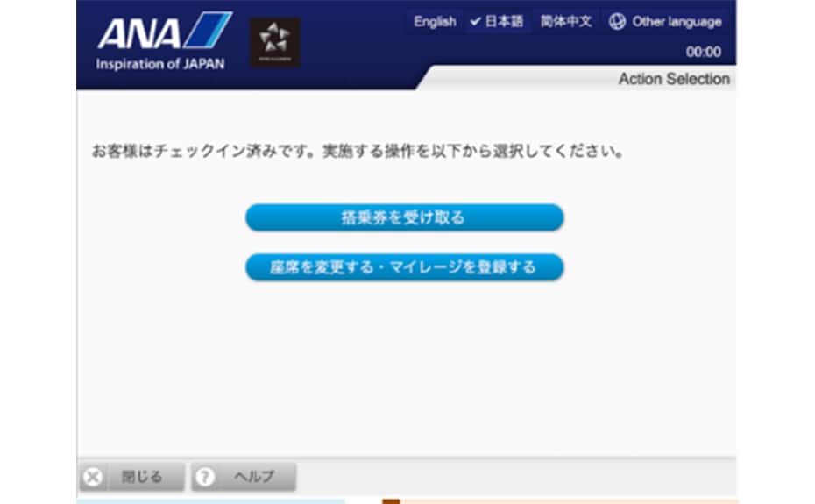815x504 pixels.
Task: Click the Action Selection heading tab
Action: pyautogui.click(x=673, y=79)
